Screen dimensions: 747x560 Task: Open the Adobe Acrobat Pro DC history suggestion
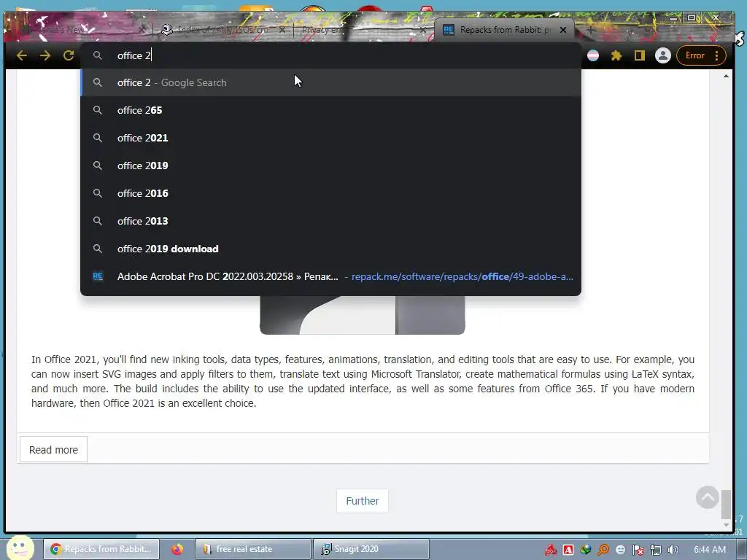coord(330,276)
